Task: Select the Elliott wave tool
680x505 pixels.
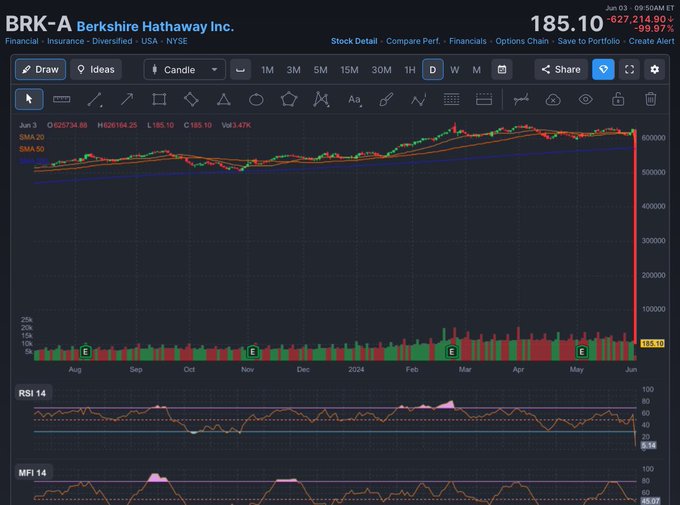Action: click(419, 100)
